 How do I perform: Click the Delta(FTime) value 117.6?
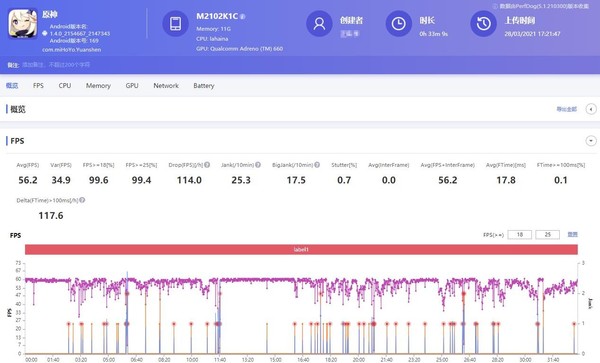pyautogui.click(x=51, y=216)
